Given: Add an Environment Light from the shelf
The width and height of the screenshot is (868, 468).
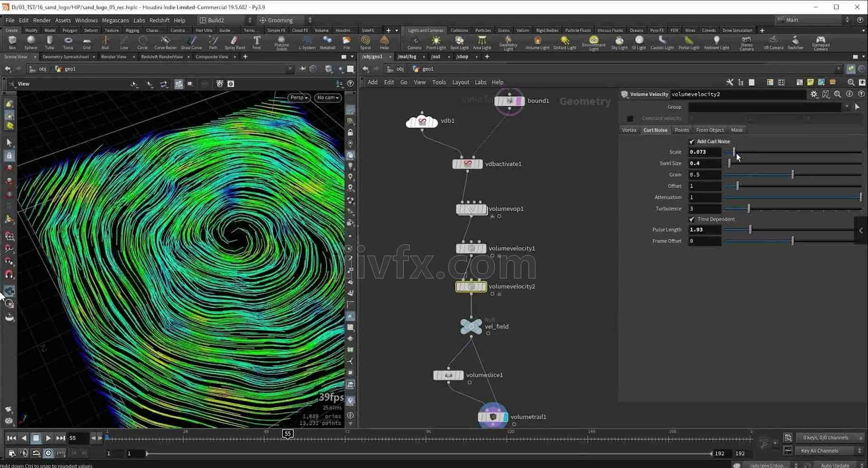Looking at the screenshot, I should click(x=593, y=43).
